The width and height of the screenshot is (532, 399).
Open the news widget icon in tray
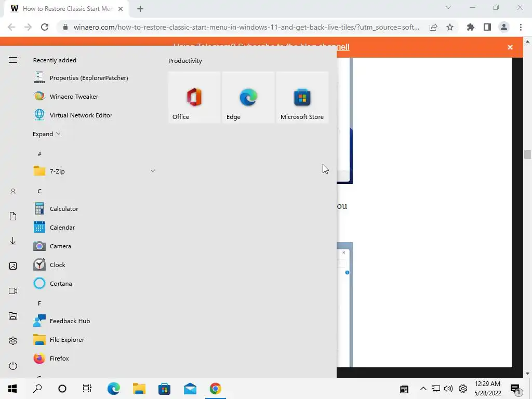[404, 389]
